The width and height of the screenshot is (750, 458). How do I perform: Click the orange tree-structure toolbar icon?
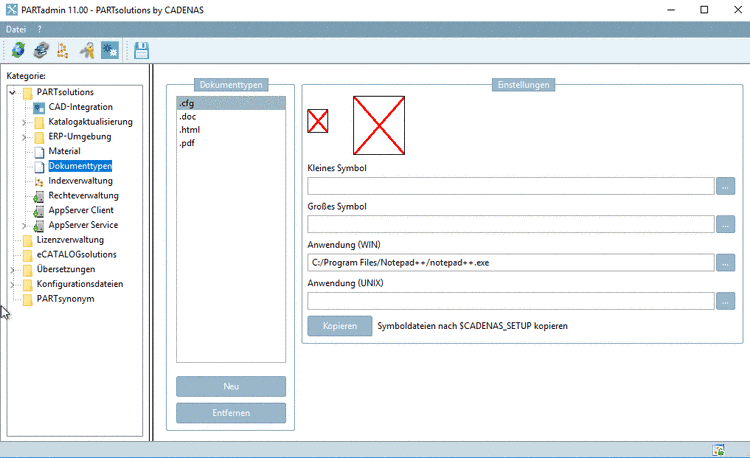(x=63, y=50)
